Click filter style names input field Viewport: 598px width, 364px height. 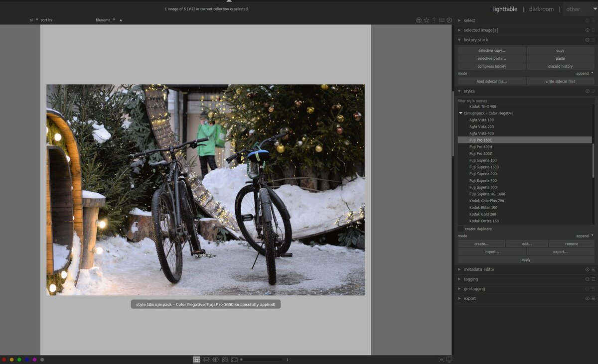[x=526, y=101]
